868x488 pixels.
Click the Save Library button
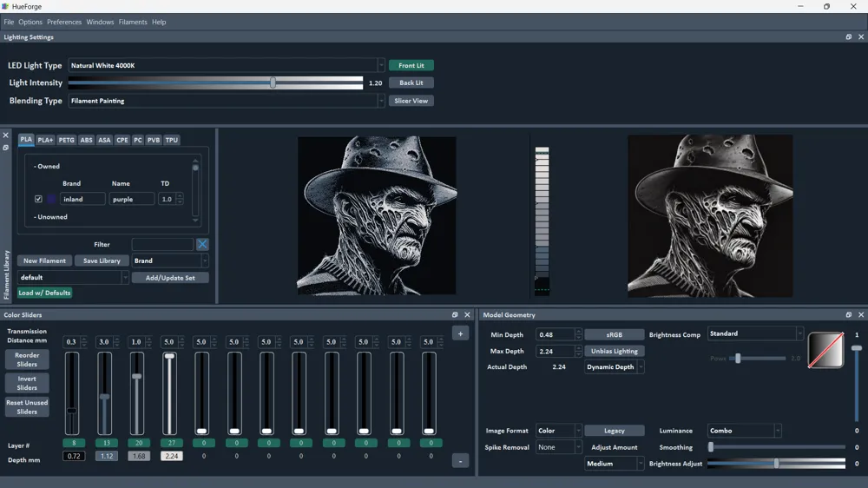click(102, 260)
